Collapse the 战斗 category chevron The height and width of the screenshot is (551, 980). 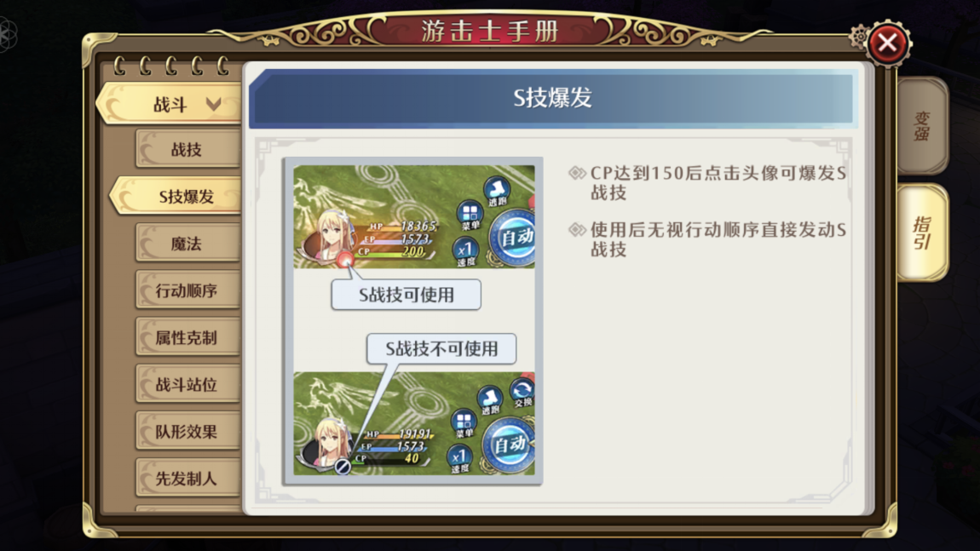pos(214,104)
